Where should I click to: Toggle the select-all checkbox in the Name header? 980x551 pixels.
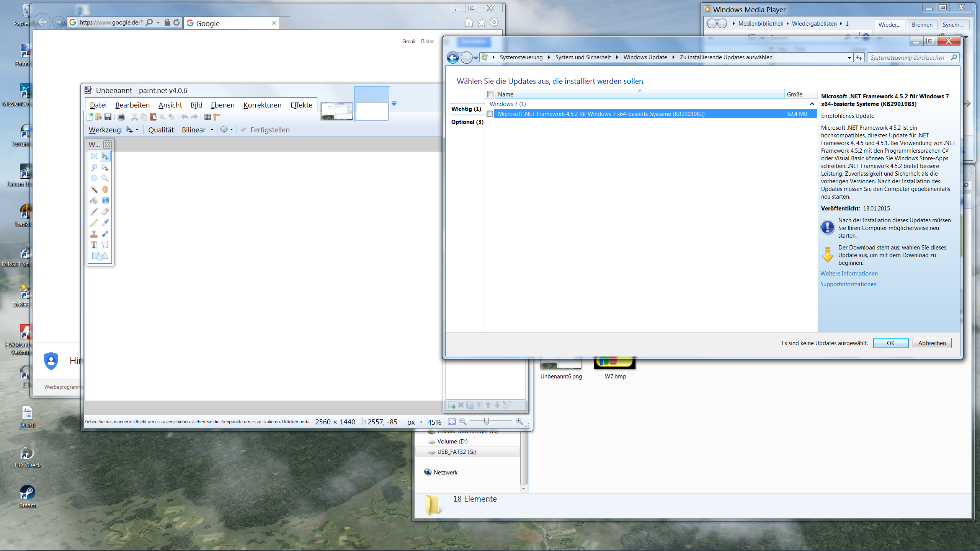click(x=490, y=94)
